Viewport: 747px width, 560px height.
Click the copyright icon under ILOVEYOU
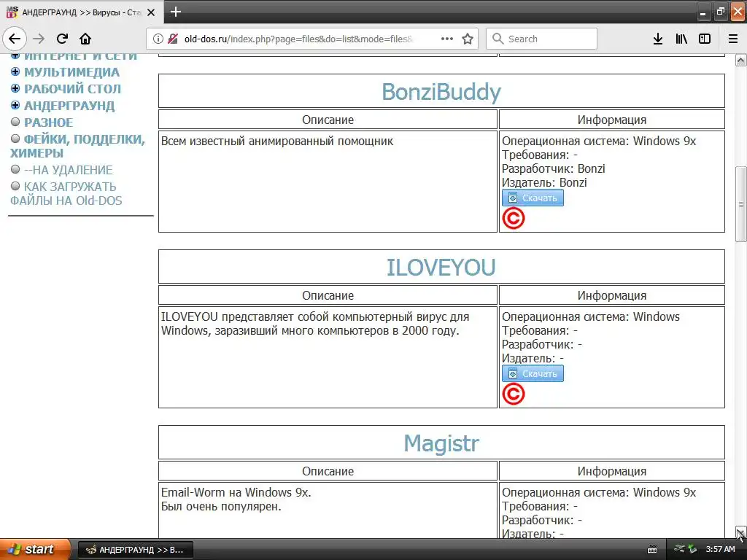(513, 394)
